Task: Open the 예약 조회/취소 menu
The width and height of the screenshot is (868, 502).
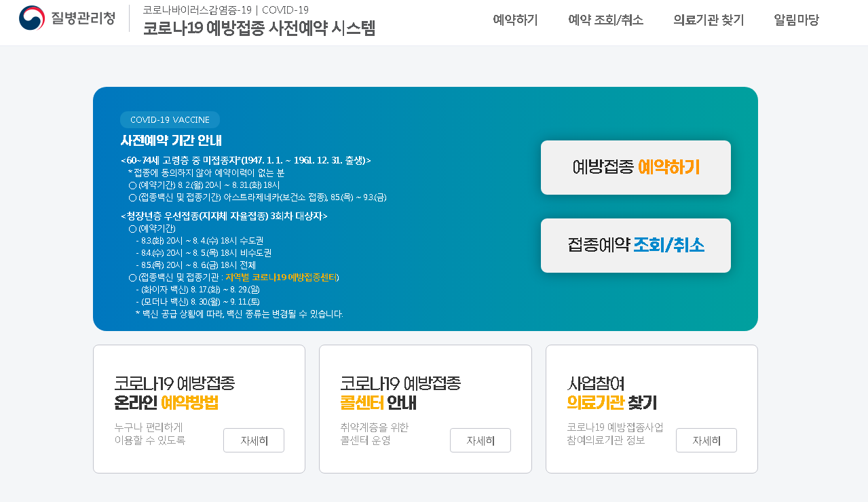Action: pos(605,20)
